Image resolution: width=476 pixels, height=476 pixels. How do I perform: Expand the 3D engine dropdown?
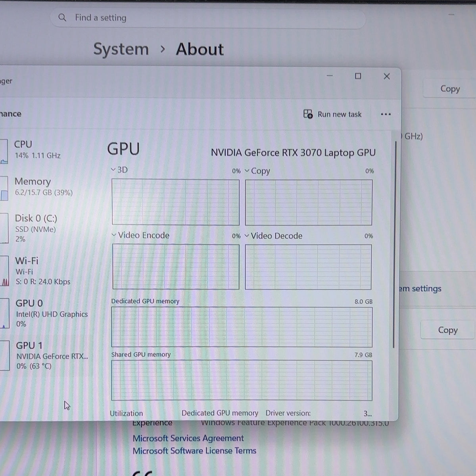113,170
